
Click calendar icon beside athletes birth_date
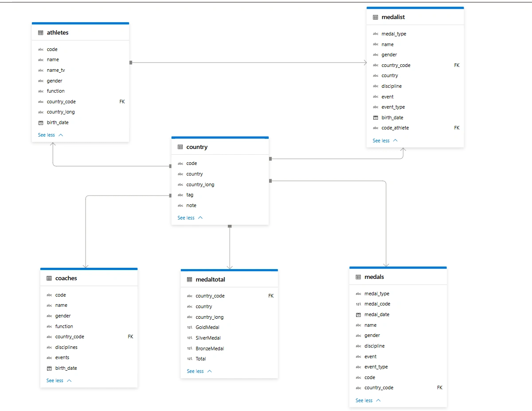tap(41, 123)
